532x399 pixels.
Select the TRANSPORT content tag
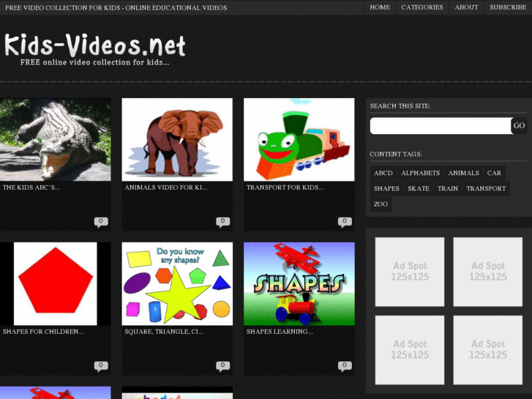[486, 189]
